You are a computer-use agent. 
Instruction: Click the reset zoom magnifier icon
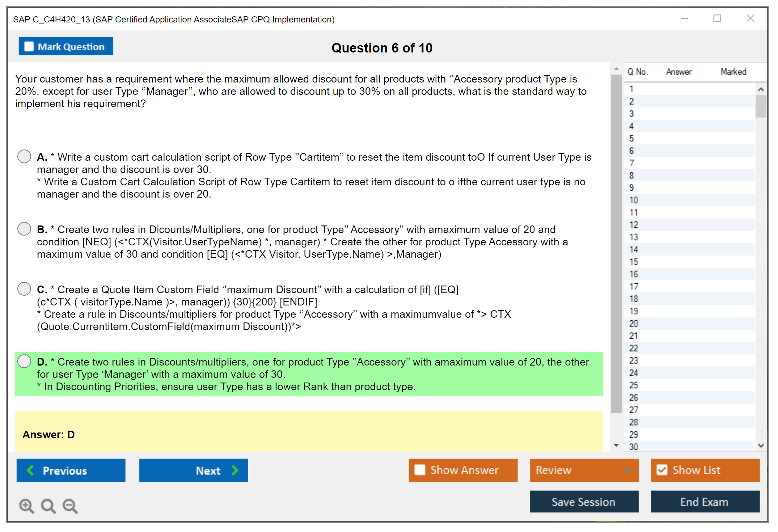click(48, 506)
